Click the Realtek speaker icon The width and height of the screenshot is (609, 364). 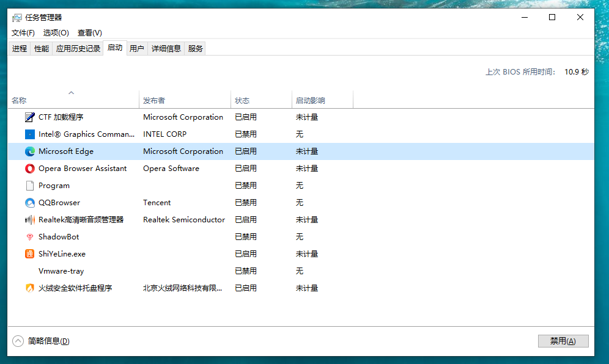29,220
